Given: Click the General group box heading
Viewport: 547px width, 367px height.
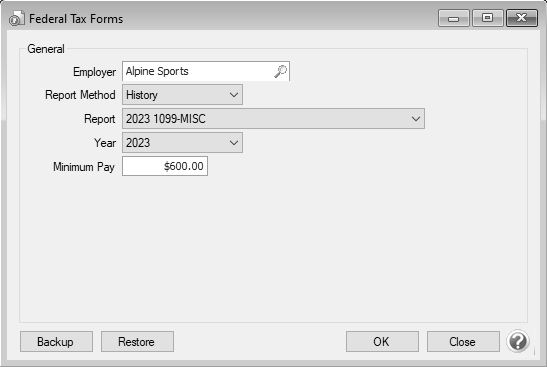Looking at the screenshot, I should pyautogui.click(x=46, y=49).
